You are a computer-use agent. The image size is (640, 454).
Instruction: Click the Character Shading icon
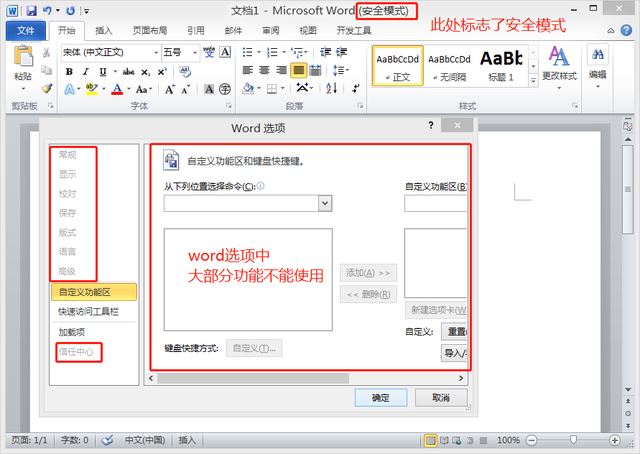209,89
